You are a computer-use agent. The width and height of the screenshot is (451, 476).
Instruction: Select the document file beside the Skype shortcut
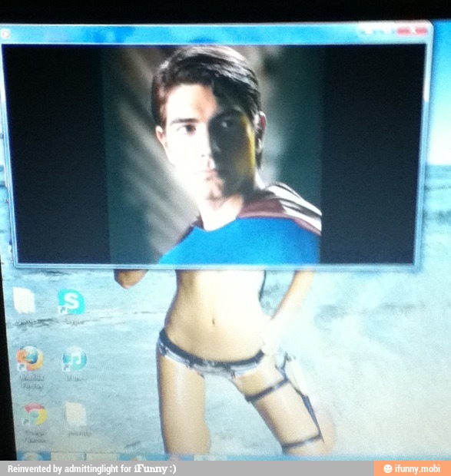25,300
